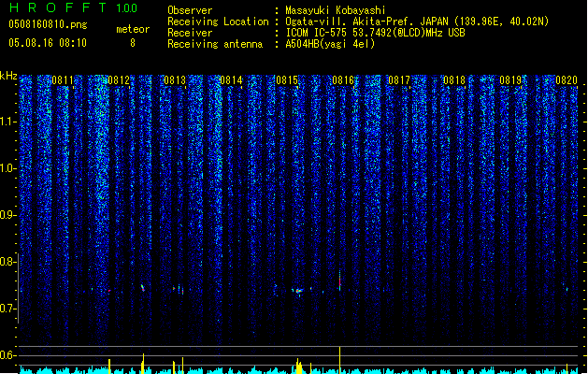Click the 0.8 kHz frequency tick
Screen dimensions: 588x374
tap(8, 262)
